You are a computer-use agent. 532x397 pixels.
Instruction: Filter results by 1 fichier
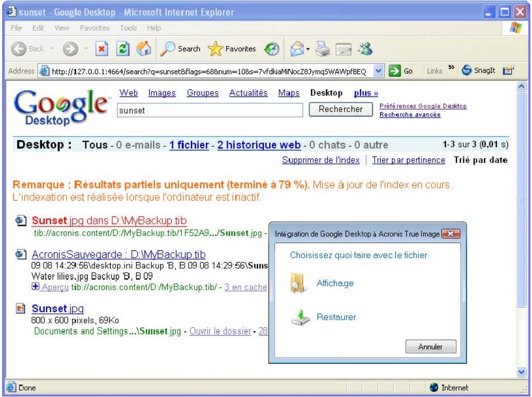point(189,145)
